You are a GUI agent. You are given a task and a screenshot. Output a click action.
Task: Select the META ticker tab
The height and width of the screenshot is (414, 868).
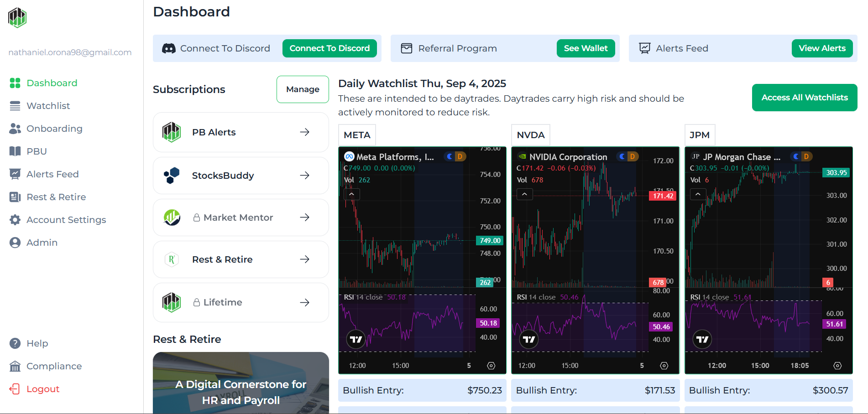point(357,135)
